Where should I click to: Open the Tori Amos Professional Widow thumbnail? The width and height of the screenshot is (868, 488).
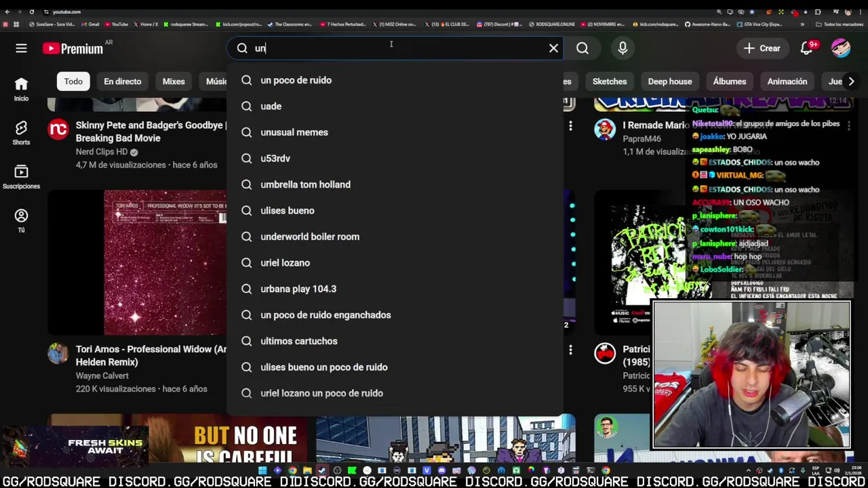(x=137, y=263)
